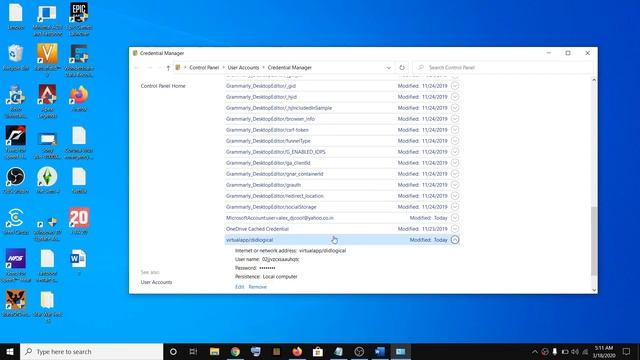Viewport: 640px width, 360px height.
Task: Open the taskbar clock showing 5:11 AM
Action: tap(604, 351)
